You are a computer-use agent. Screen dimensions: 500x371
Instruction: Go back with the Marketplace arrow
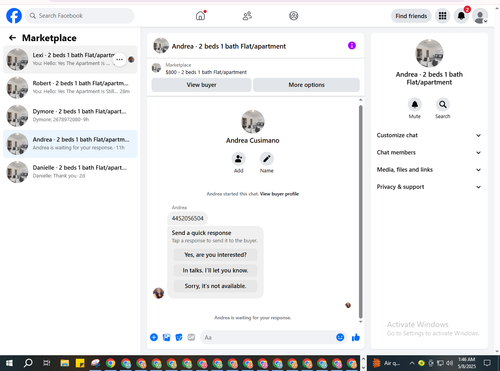12,38
